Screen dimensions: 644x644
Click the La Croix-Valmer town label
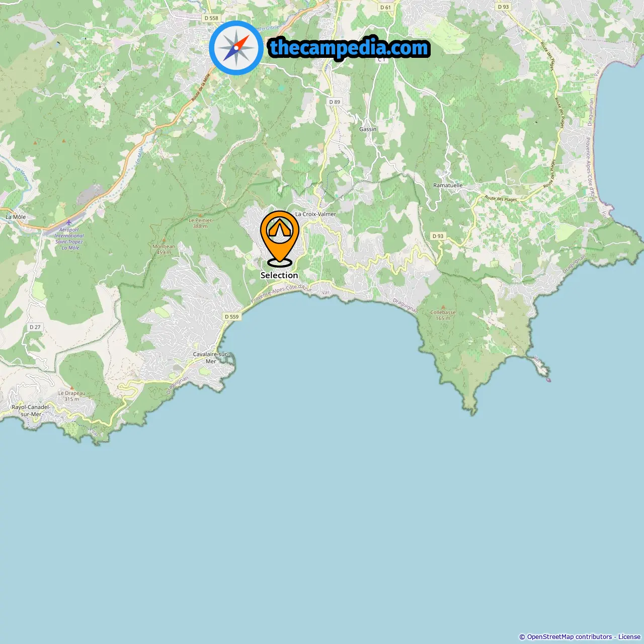315,214
